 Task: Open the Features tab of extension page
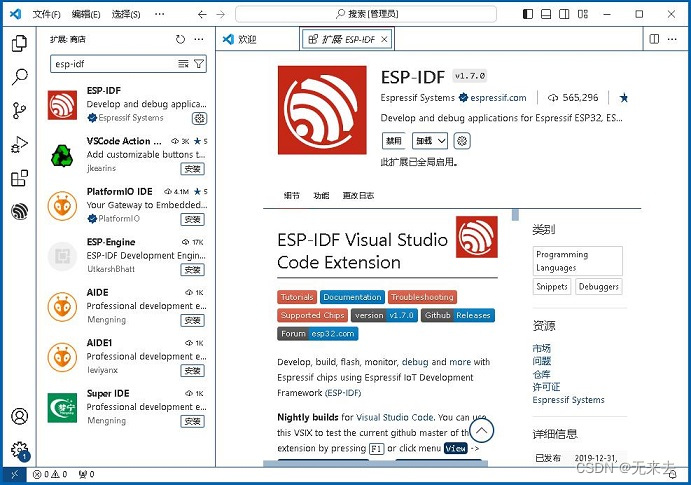coord(321,196)
